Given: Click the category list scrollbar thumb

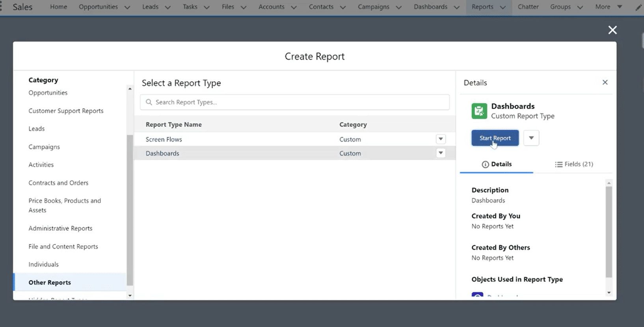Looking at the screenshot, I should point(130,210).
